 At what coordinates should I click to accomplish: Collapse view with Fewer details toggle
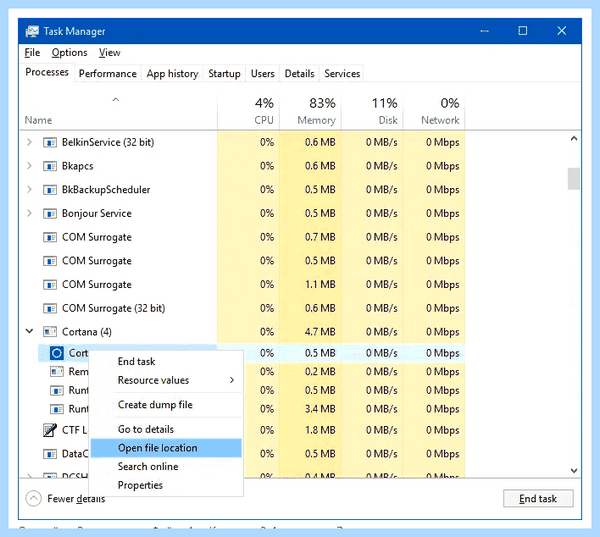point(65,498)
